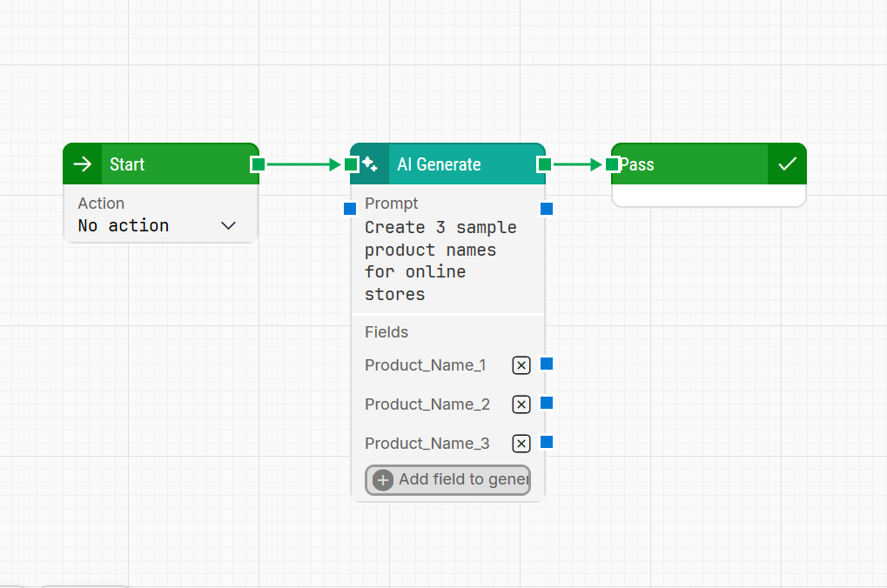This screenshot has height=588, width=887.
Task: Click the Add field to generate button
Action: point(447,480)
